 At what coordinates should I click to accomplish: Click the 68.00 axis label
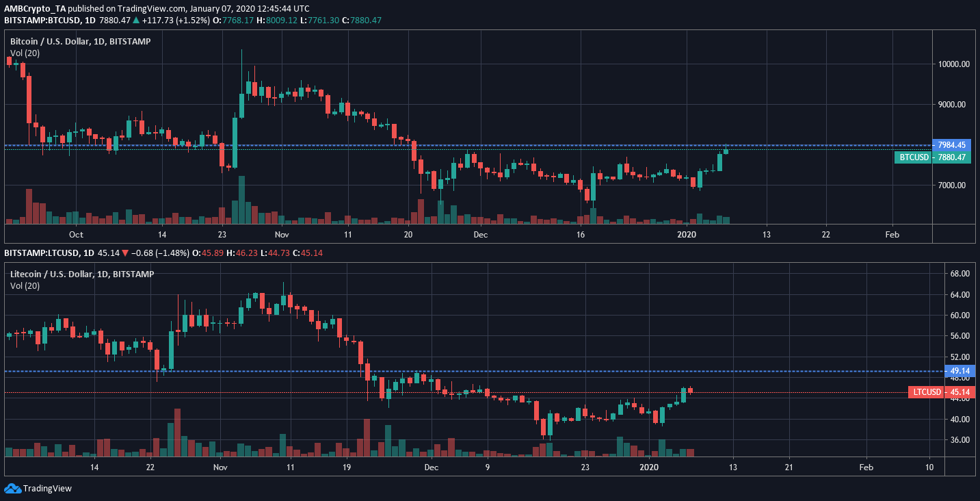[960, 274]
